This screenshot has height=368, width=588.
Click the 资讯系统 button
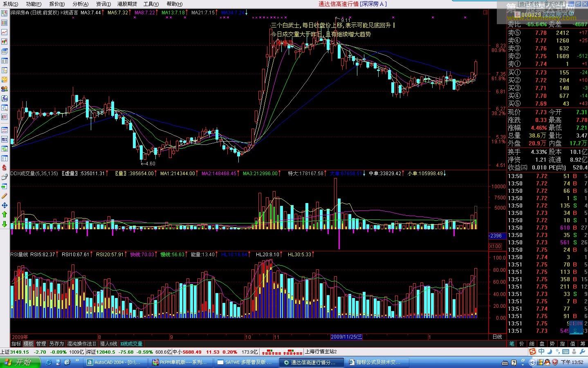point(530,4)
